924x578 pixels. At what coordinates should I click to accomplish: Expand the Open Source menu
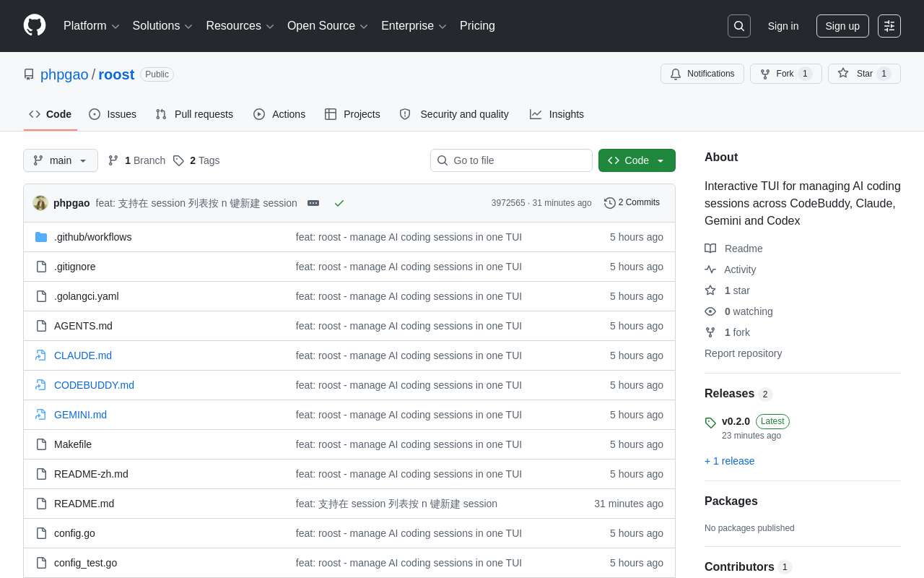click(x=327, y=26)
